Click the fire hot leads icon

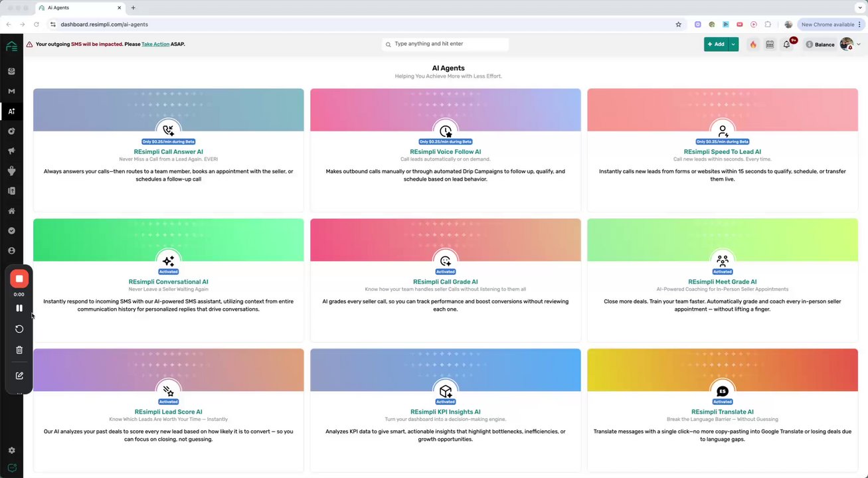(753, 44)
